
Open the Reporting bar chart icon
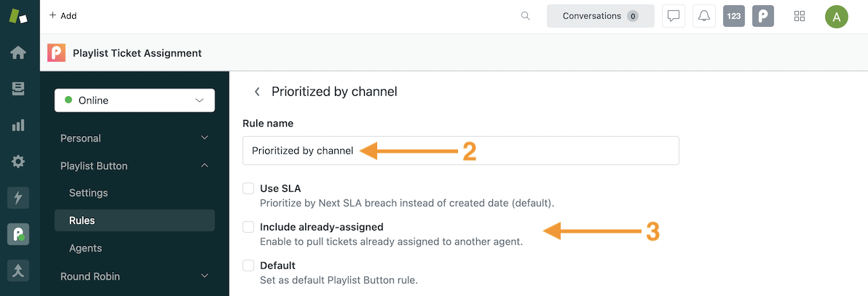(18, 125)
